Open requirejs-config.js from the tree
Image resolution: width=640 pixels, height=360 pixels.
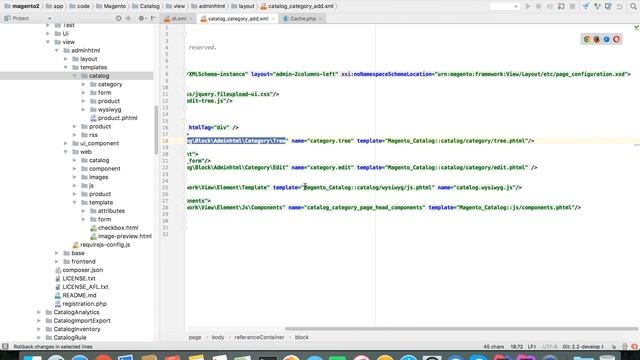[x=105, y=245]
